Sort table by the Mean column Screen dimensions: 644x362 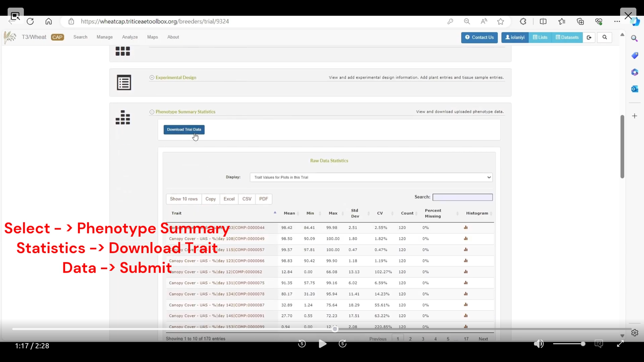[289, 213]
